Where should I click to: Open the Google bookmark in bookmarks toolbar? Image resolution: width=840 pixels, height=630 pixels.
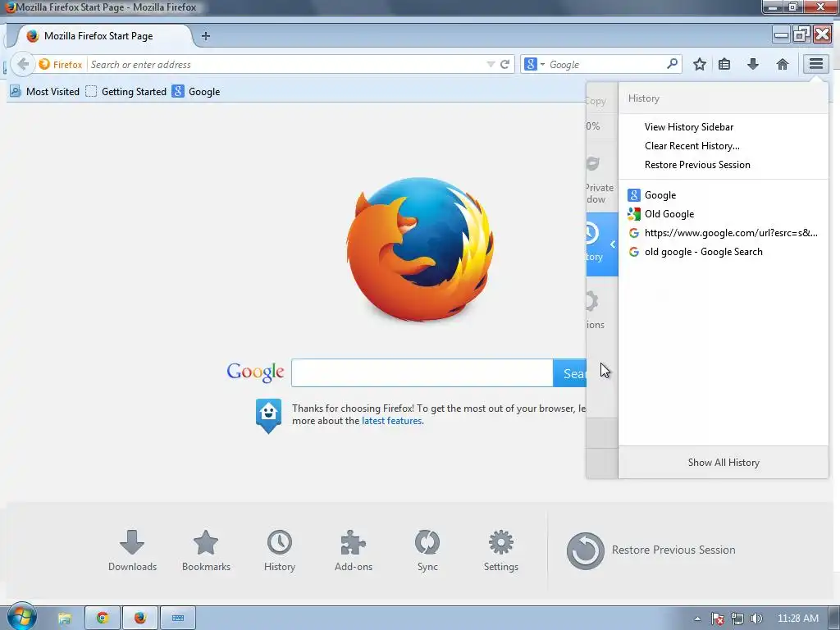(x=196, y=92)
